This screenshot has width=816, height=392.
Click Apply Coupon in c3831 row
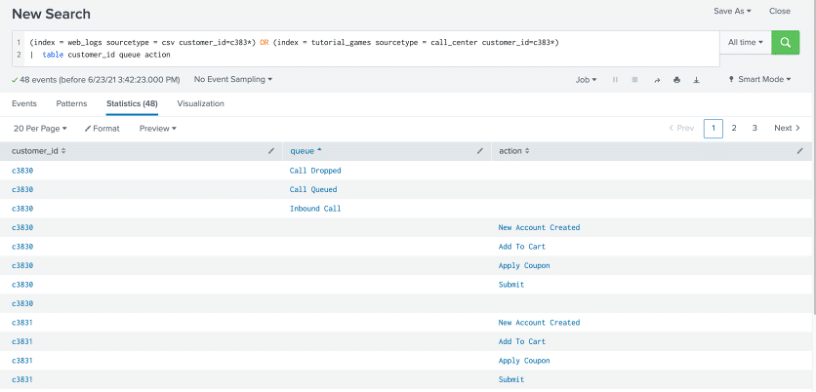point(524,361)
